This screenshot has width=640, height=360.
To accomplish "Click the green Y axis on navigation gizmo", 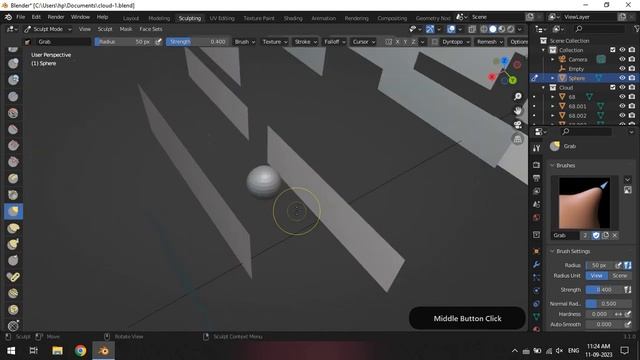I will point(512,80).
